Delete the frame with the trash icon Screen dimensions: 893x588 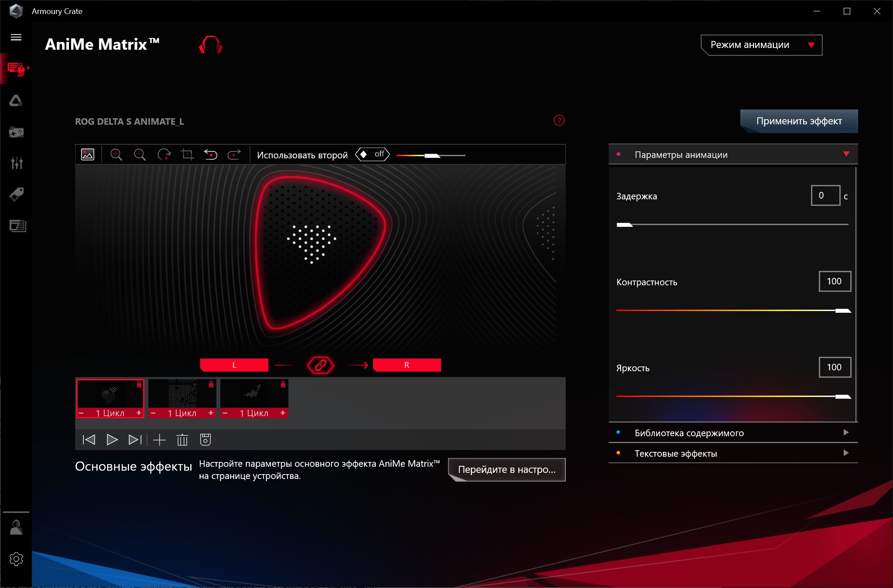[182, 440]
